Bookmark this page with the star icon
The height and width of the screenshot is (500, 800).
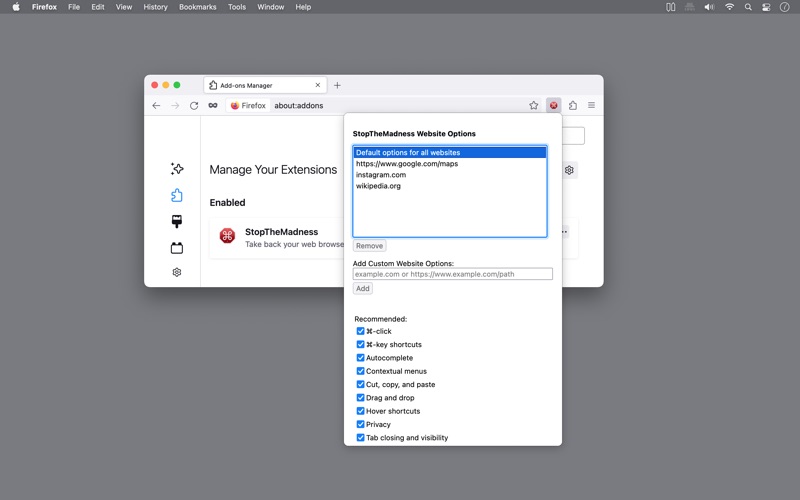(534, 105)
